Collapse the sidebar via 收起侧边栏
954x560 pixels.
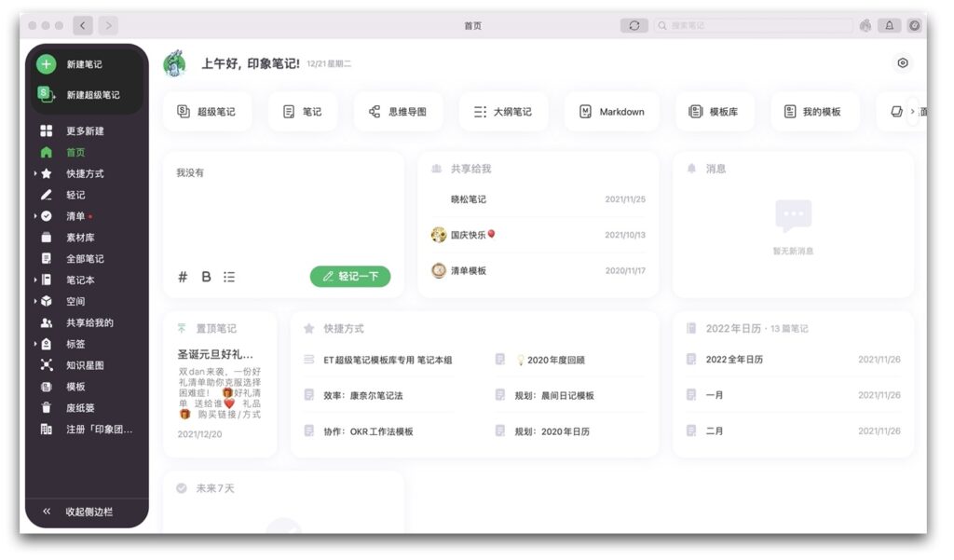88,512
